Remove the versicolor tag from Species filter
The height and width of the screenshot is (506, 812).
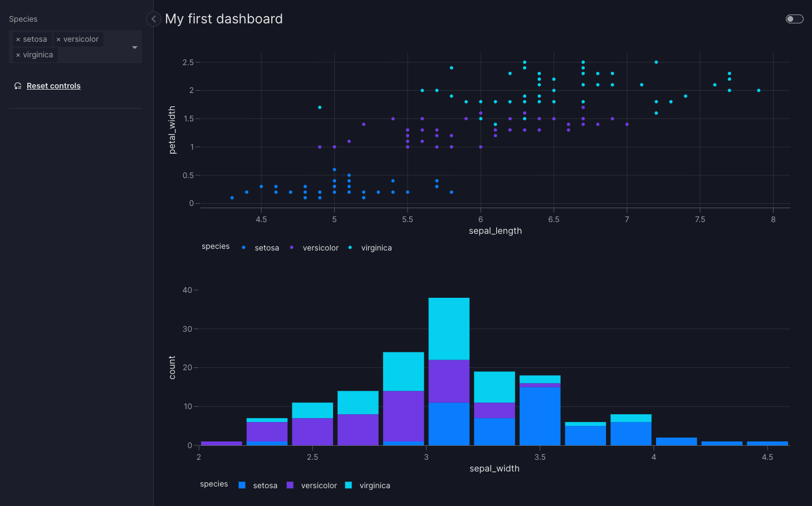(x=58, y=40)
